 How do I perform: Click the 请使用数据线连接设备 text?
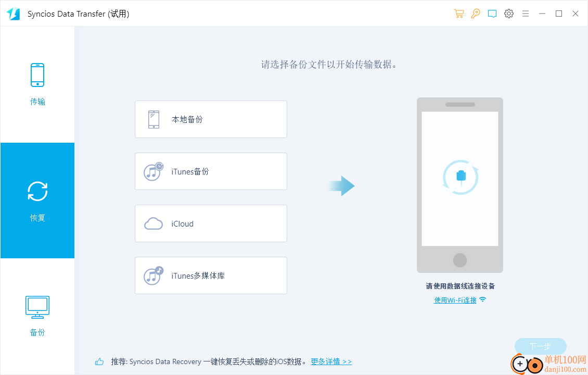(x=460, y=286)
